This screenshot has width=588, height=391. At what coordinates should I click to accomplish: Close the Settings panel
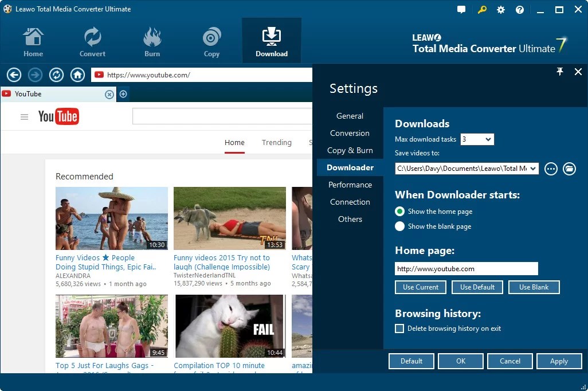point(578,72)
